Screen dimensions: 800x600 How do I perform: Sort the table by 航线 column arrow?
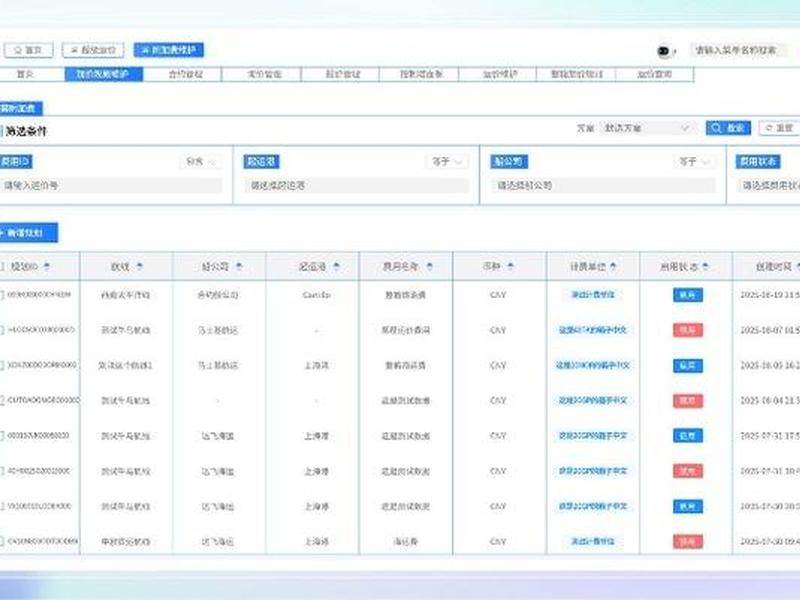140,266
